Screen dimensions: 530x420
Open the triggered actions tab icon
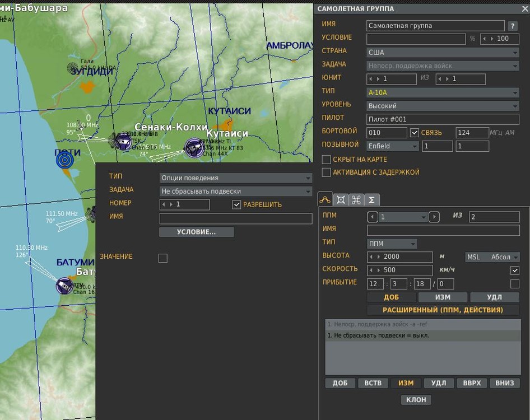coord(356,199)
